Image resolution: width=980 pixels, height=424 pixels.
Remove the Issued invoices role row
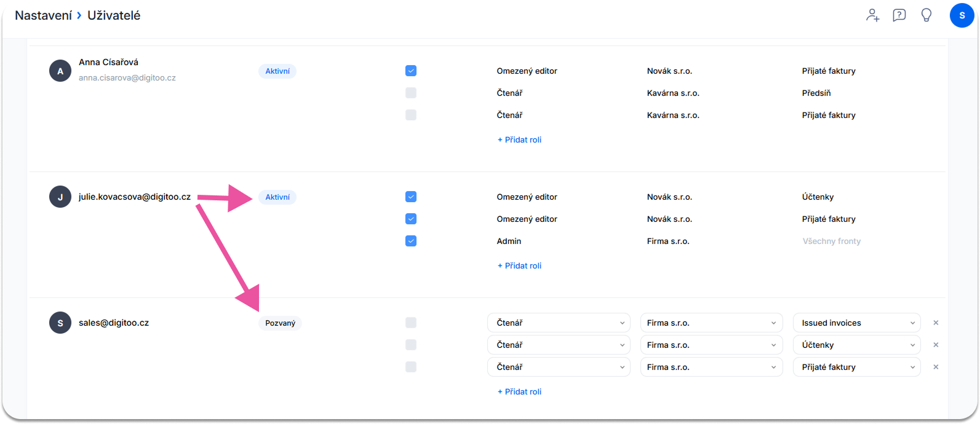[x=936, y=323]
